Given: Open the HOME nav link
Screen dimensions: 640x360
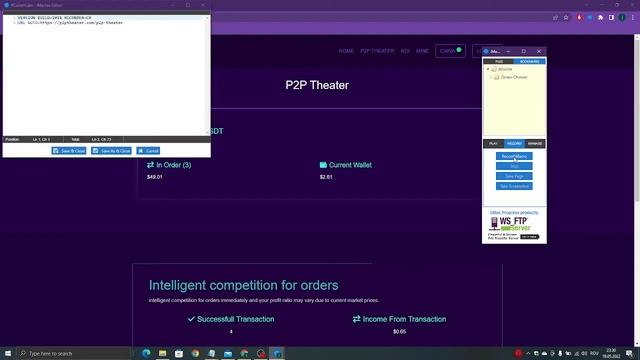Looking at the screenshot, I should click(x=346, y=51).
